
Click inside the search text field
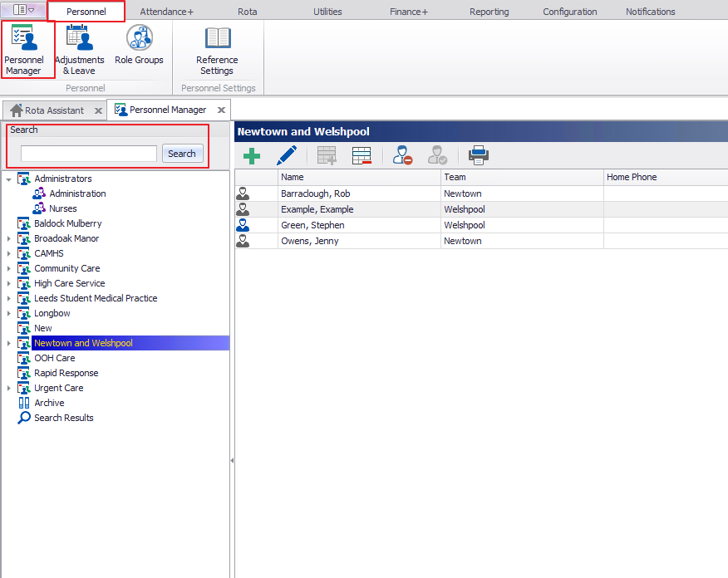(87, 153)
